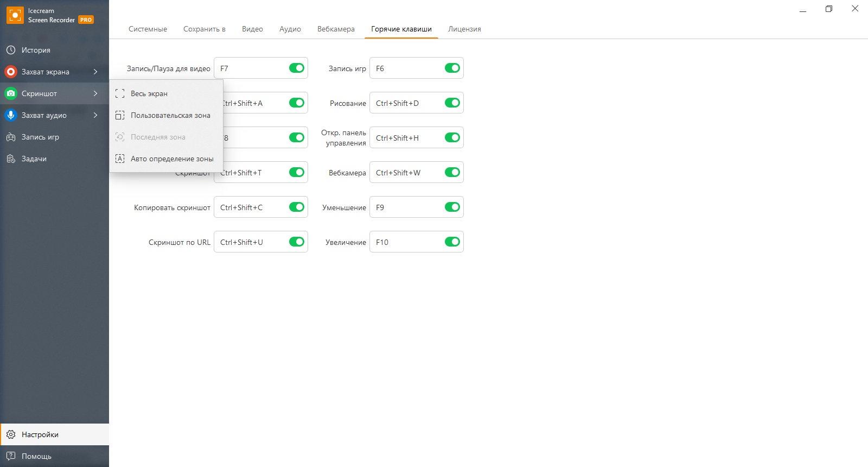
Task: Click the Settings gear icon
Action: click(x=11, y=434)
